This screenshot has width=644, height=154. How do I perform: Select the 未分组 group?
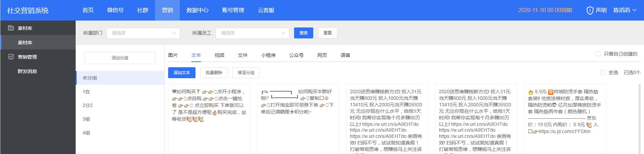point(120,78)
